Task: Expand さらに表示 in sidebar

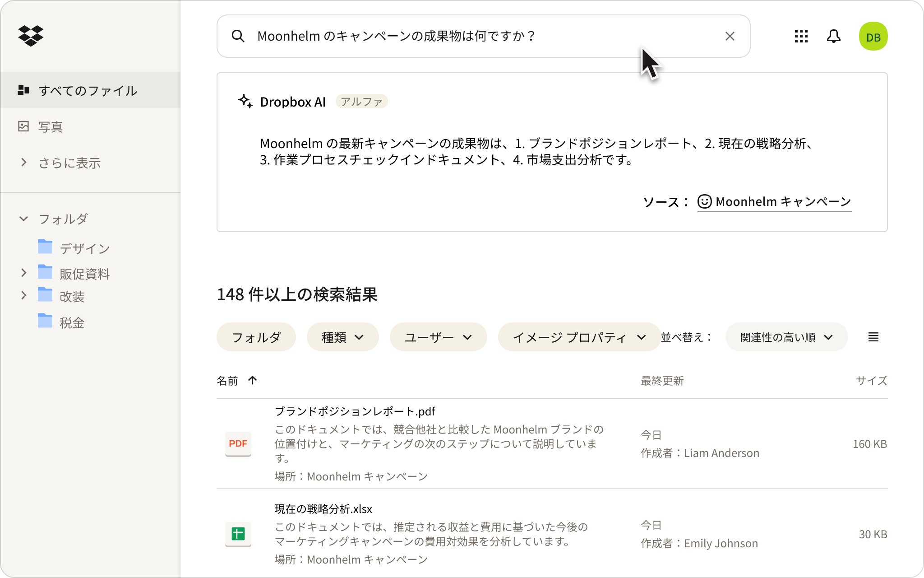Action: coord(24,162)
